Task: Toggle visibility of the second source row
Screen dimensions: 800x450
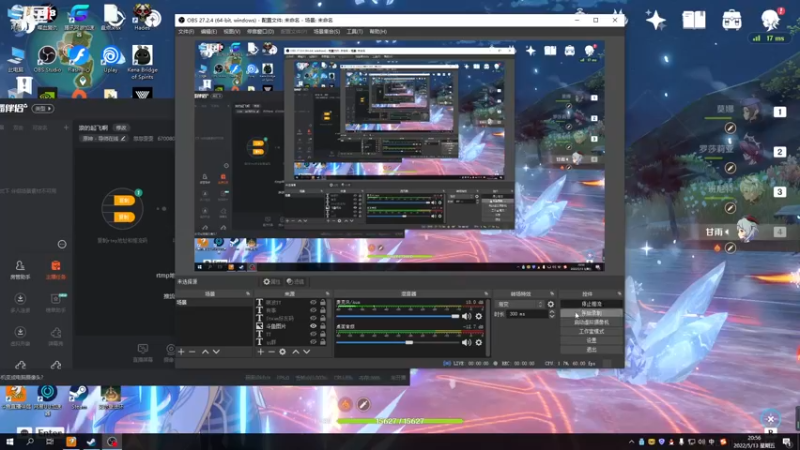Action: [x=313, y=310]
